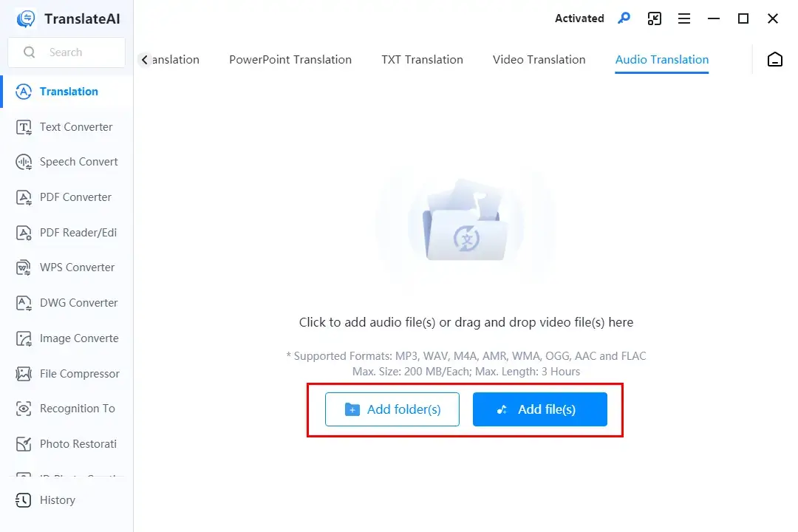Select the Speech Convert icon
The width and height of the screenshot is (798, 532).
coord(24,162)
